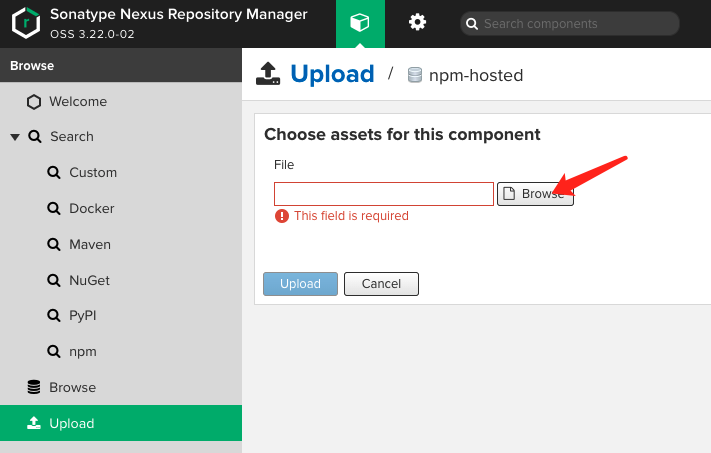Viewport: 711px width, 453px height.
Task: Click the Sonatype Nexus hexagon logo
Action: pos(26,23)
